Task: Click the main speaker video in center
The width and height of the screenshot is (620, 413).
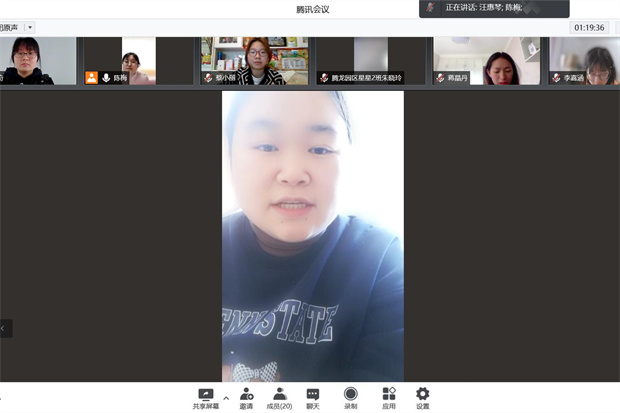Action: click(x=312, y=235)
